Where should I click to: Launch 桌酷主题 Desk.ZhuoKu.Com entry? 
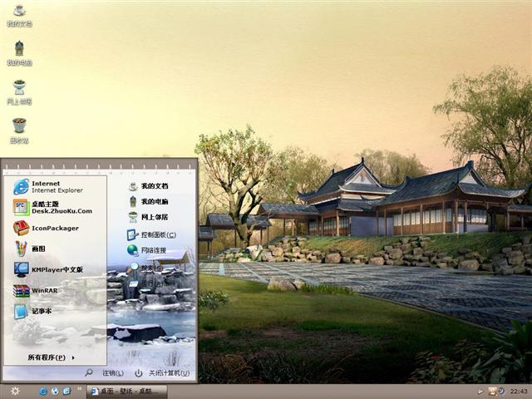tap(52, 207)
